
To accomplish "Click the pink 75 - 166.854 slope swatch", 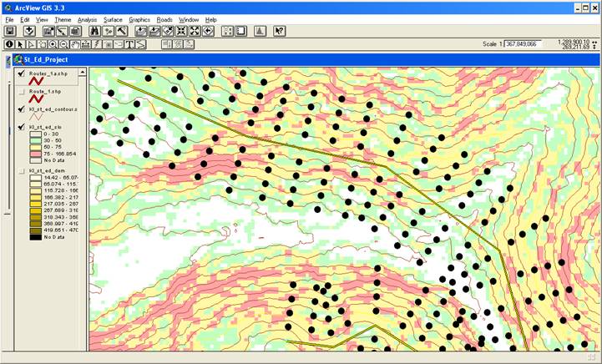I will point(38,154).
